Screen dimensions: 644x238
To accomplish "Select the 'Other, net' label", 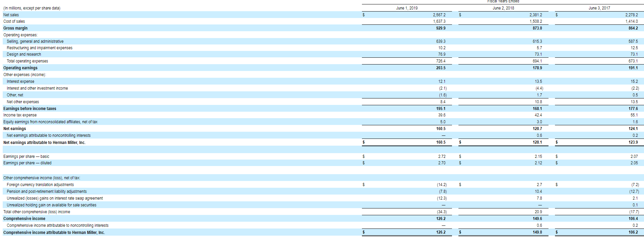I will point(15,95).
